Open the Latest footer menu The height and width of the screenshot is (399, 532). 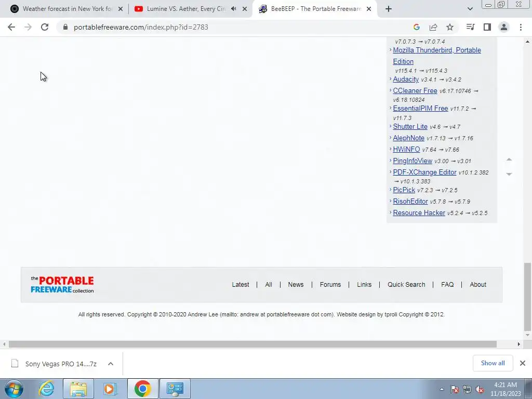(x=240, y=284)
